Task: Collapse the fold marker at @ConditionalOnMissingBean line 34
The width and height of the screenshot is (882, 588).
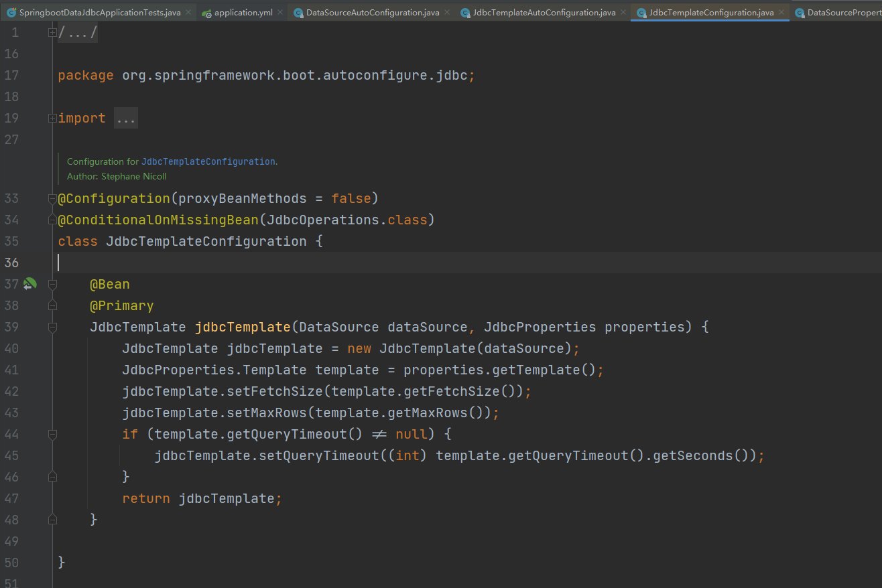Action: [52, 220]
